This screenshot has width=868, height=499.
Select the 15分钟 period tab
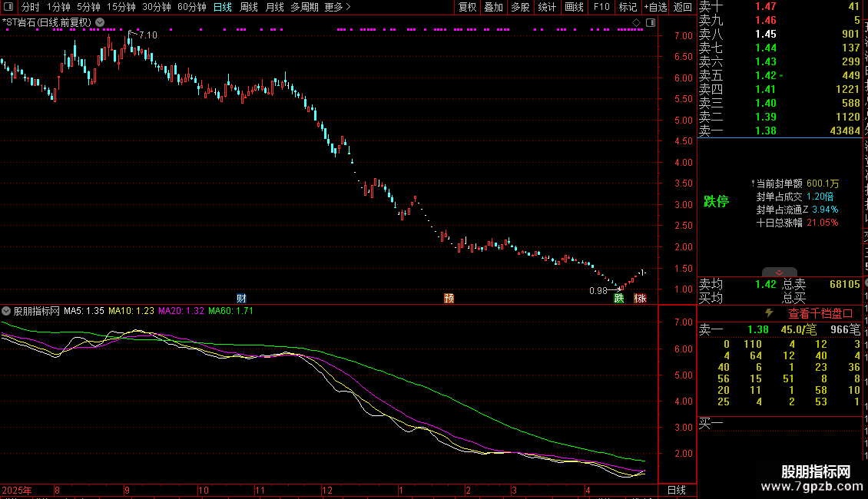121,7
